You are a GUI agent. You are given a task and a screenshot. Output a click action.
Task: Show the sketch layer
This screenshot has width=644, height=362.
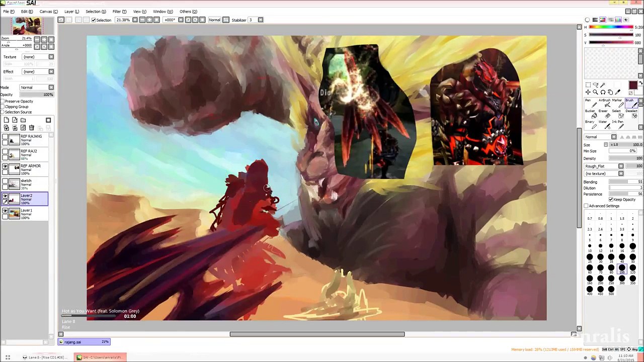tap(5, 182)
